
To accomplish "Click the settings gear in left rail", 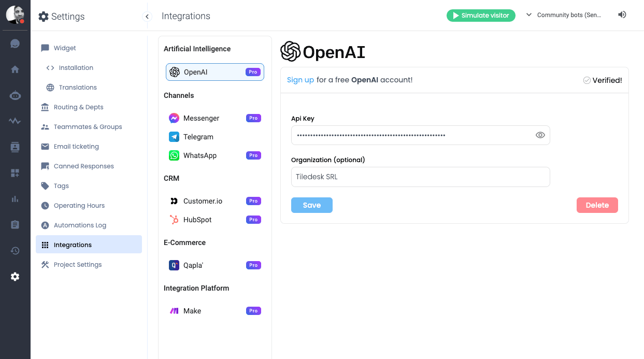I will pyautogui.click(x=15, y=277).
